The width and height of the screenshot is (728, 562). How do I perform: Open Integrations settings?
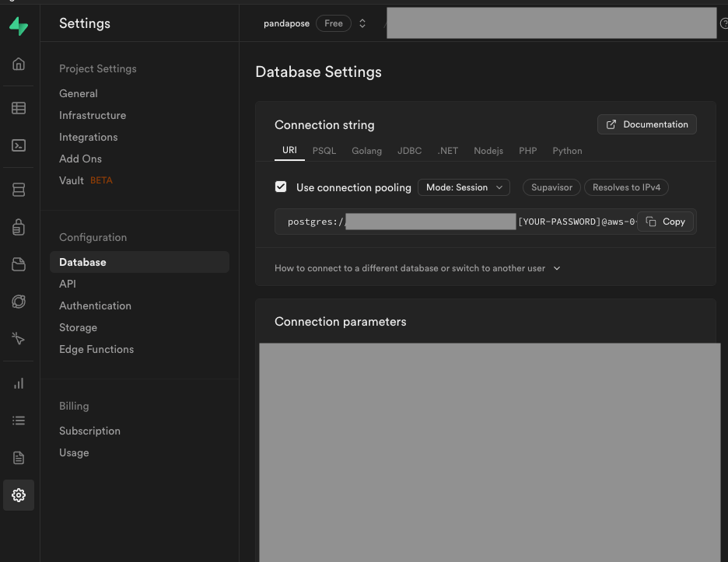[x=88, y=137]
